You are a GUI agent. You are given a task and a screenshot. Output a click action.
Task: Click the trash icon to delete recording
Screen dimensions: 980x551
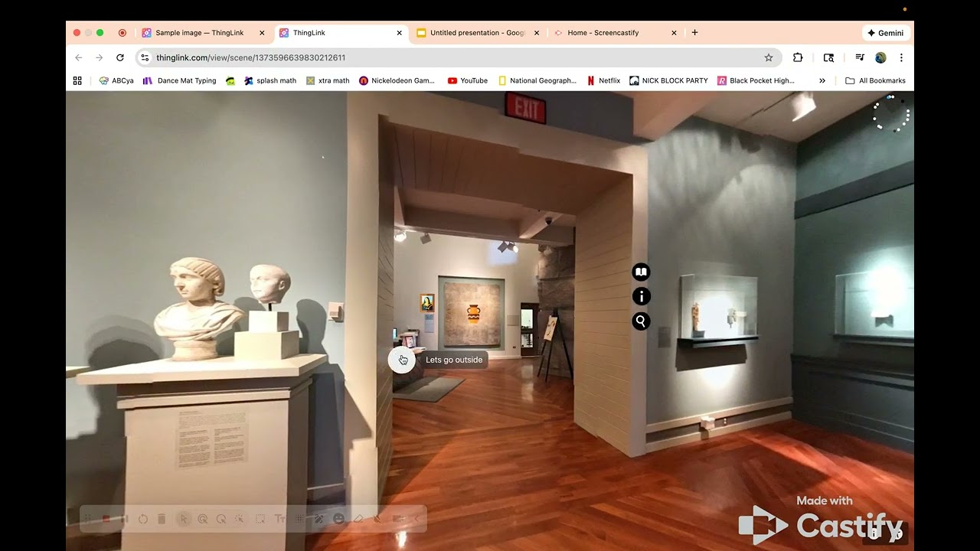pos(162,519)
